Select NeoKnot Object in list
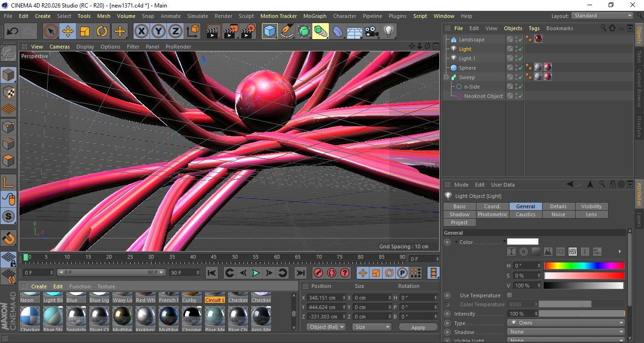The height and width of the screenshot is (343, 644). pyautogui.click(x=483, y=96)
